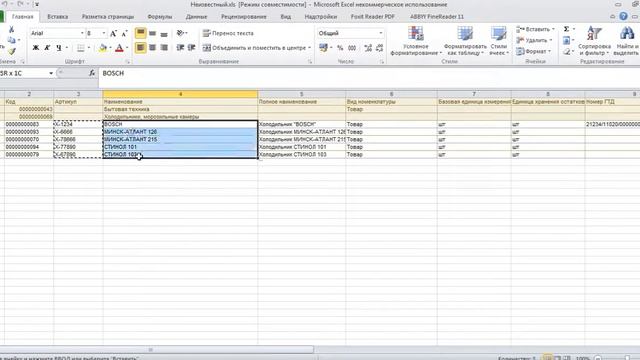Screen dimensions: 640x360
Task: Toggle Center alignment button
Action: coord(152,48)
